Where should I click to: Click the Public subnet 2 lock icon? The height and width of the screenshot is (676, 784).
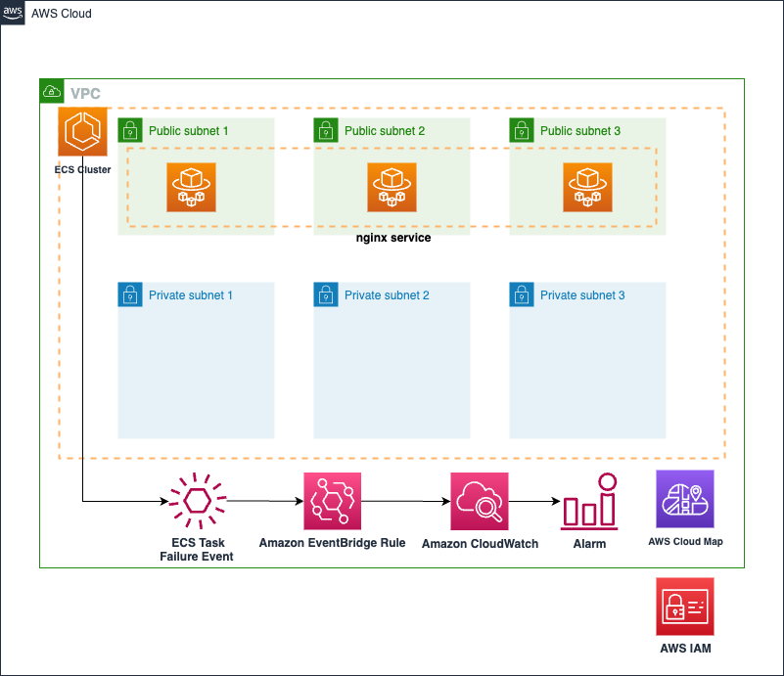coord(326,130)
